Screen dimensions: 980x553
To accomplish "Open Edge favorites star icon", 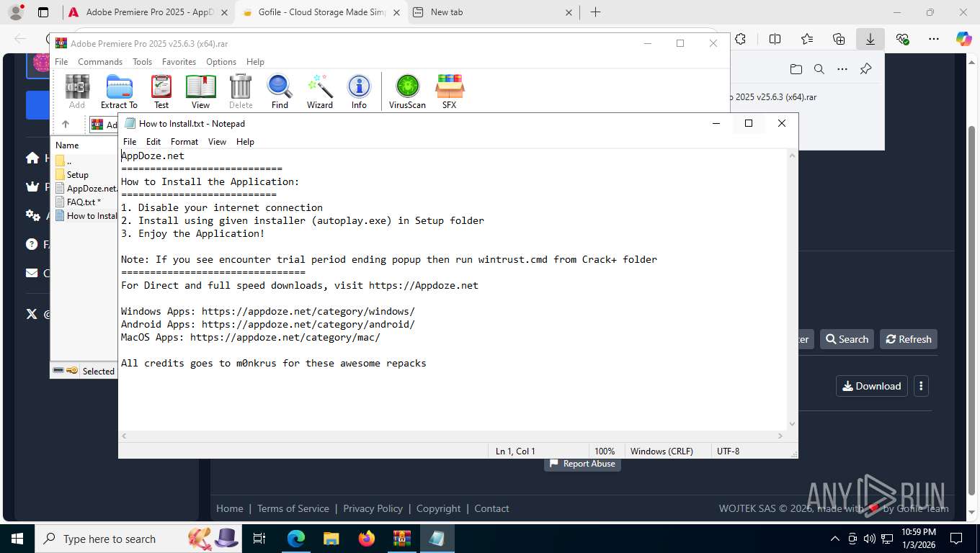I will tap(807, 39).
